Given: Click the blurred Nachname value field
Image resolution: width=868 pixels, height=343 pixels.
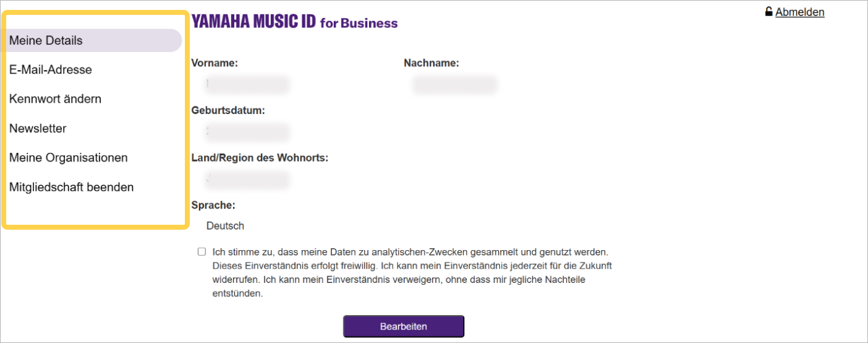Looking at the screenshot, I should click(x=454, y=85).
